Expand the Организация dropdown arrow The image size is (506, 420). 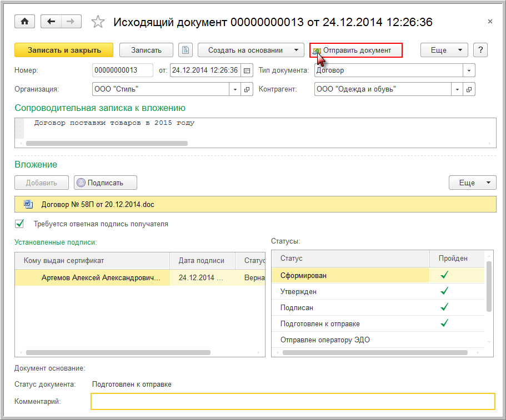[235, 89]
